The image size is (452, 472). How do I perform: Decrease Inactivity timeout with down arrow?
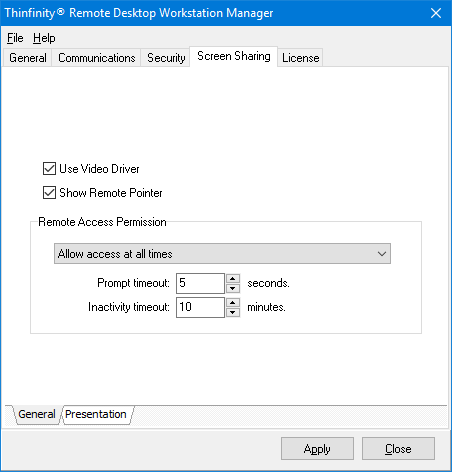[233, 312]
